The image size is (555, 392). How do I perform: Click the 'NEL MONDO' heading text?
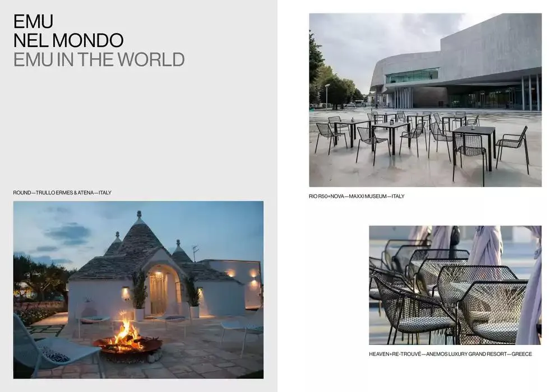(x=68, y=40)
